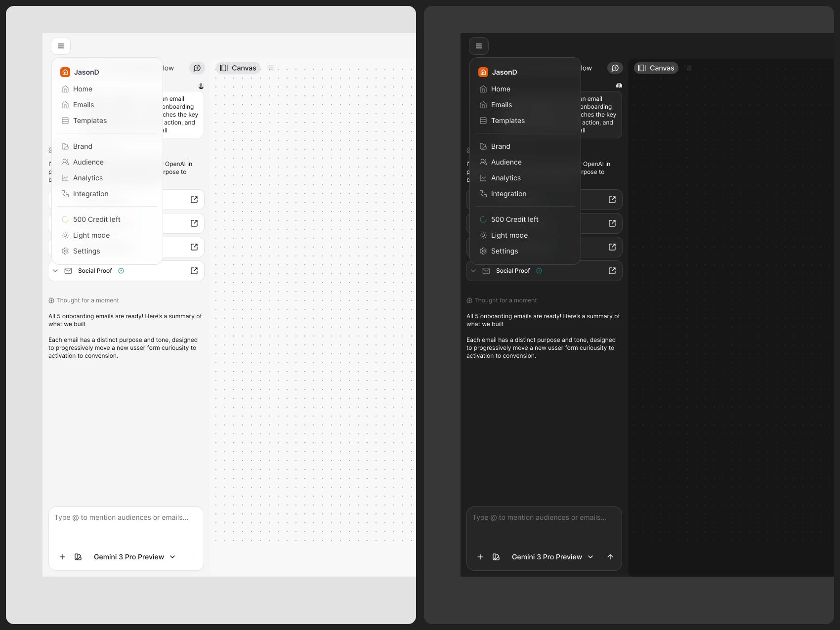Send message with arrow button in dark panel
Screen dimensions: 840x630
[x=610, y=557]
